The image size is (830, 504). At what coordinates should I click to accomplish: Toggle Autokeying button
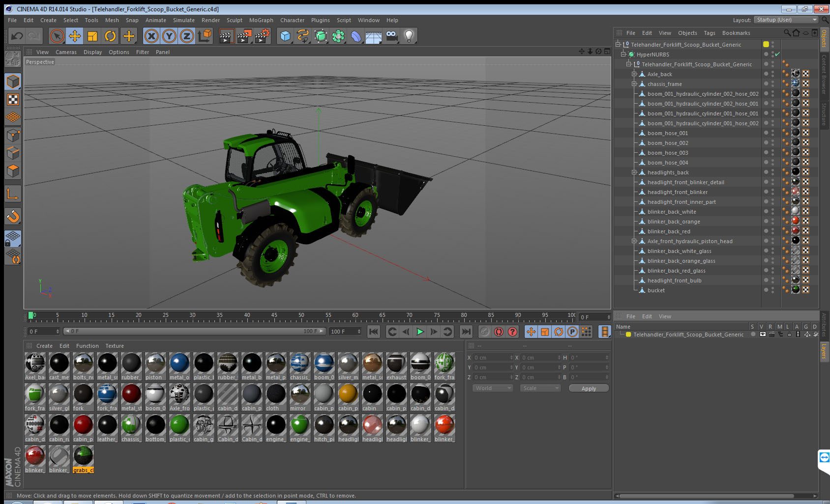[499, 332]
